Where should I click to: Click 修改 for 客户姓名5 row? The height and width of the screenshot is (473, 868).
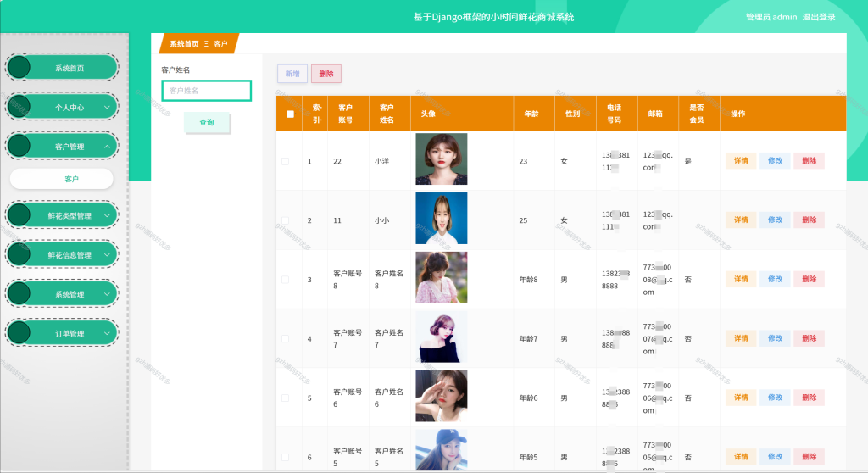[775, 457]
